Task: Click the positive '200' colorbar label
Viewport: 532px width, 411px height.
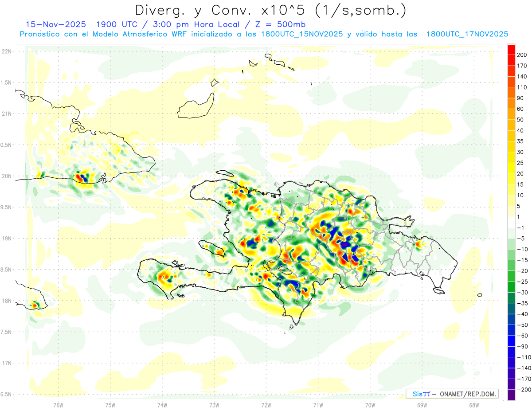Action: (522, 55)
